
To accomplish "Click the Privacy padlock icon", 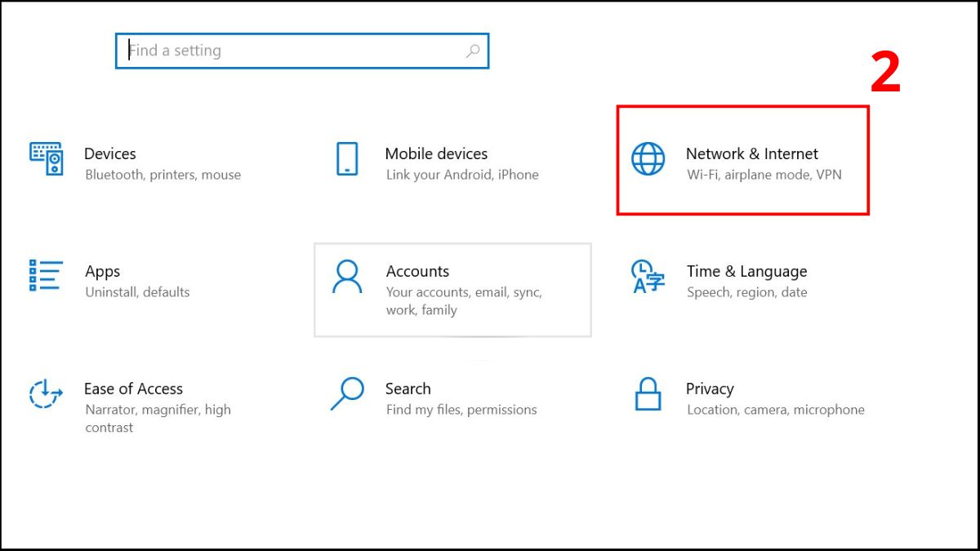I will [x=648, y=393].
